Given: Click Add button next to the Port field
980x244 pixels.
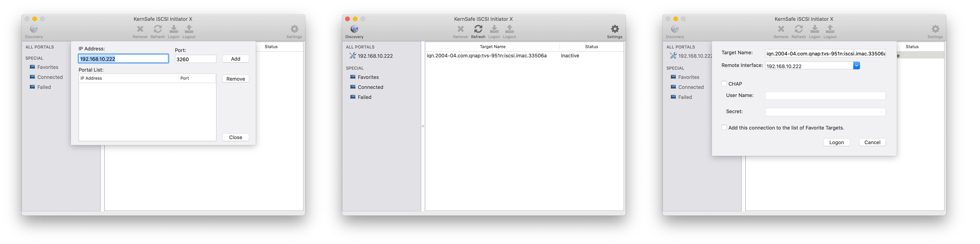Looking at the screenshot, I should coord(236,59).
